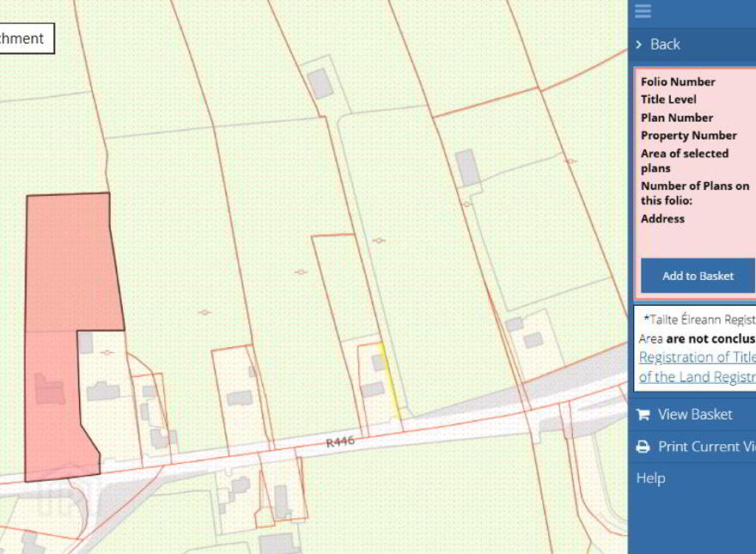Click the yellow boundary strip on map
Viewport: 756px width, 554px height.
pos(391,380)
